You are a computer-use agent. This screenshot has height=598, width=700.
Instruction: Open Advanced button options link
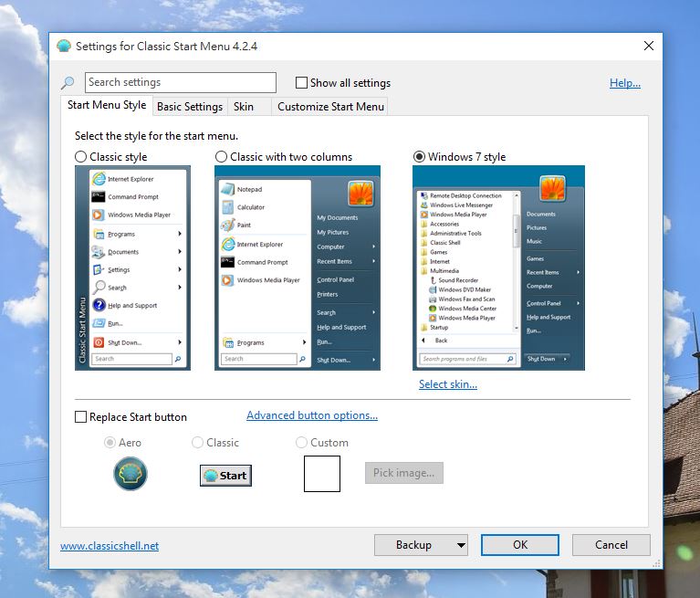tap(312, 415)
